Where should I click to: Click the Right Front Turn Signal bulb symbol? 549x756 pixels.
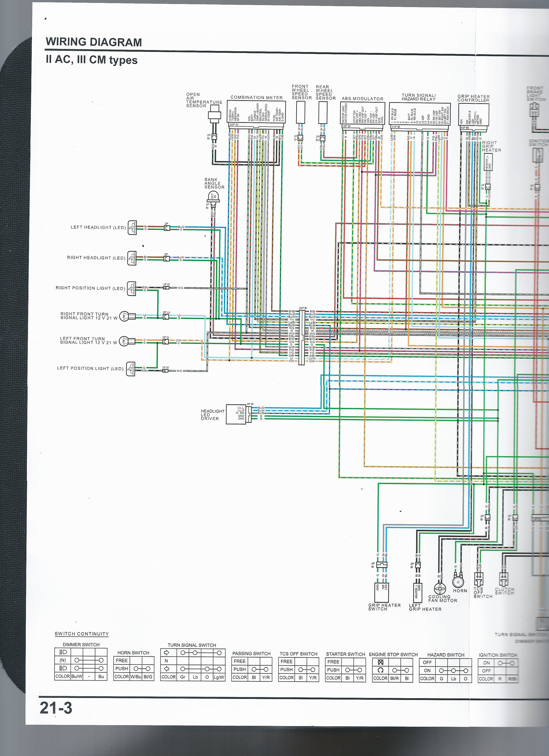(x=127, y=316)
